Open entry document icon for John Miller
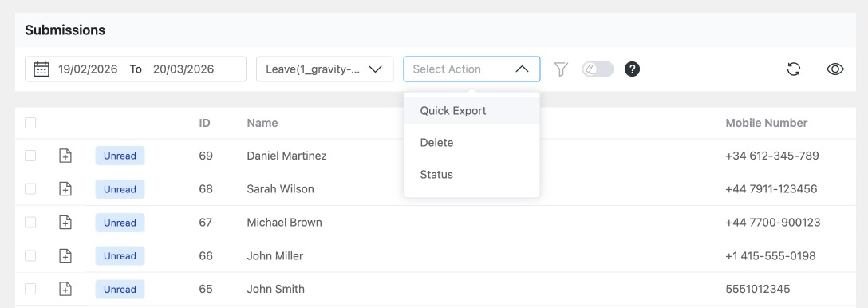 point(65,256)
